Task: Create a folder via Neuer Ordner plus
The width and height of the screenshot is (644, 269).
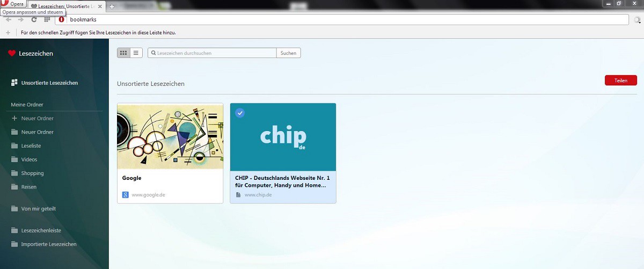Action: [x=14, y=118]
